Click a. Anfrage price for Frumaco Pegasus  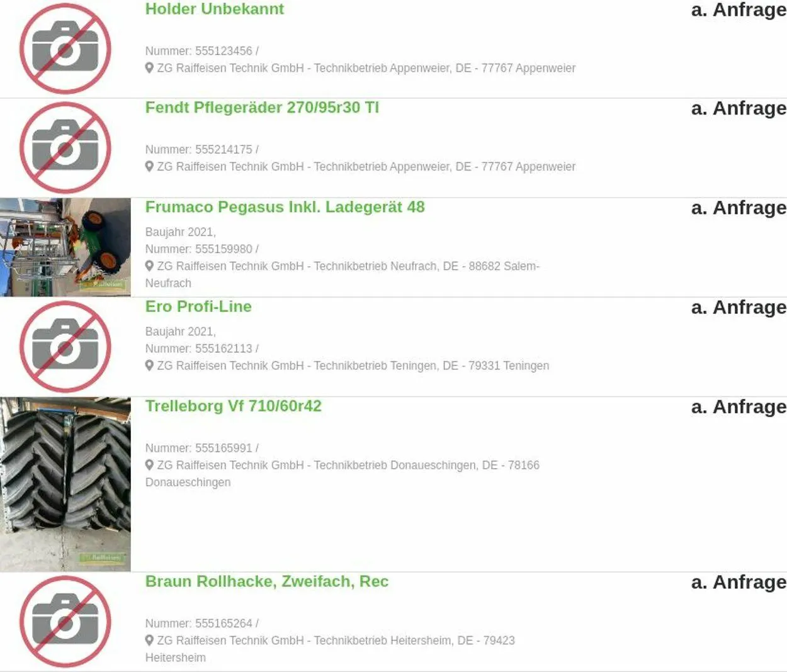point(739,208)
